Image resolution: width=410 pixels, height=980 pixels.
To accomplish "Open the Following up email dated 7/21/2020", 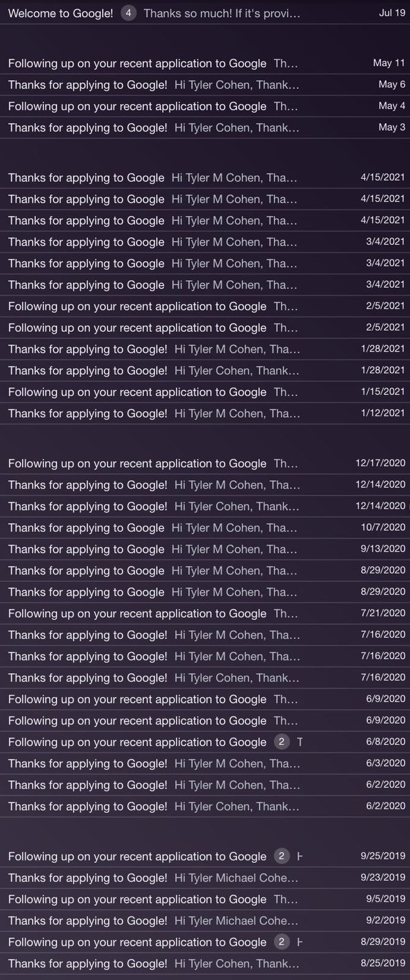I will [205, 614].
